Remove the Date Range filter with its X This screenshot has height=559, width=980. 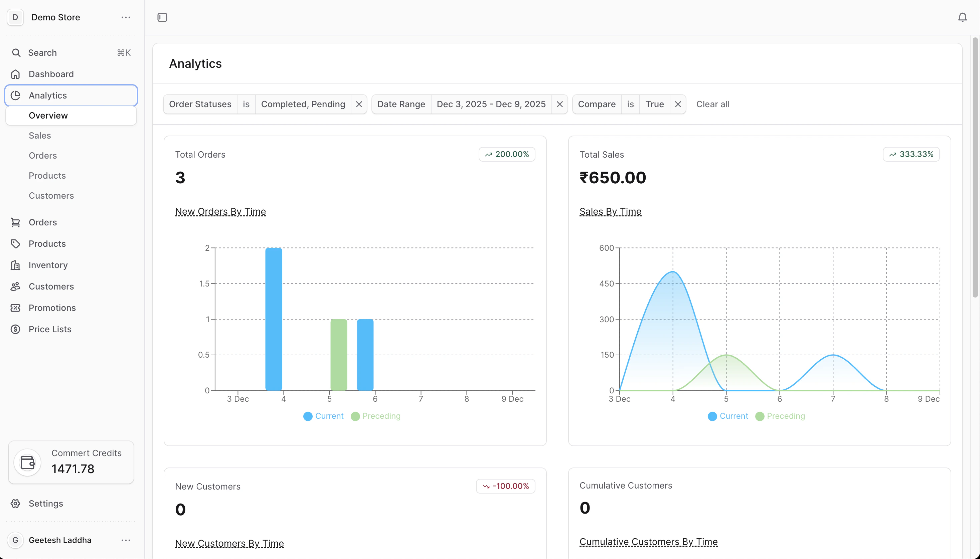(559, 104)
